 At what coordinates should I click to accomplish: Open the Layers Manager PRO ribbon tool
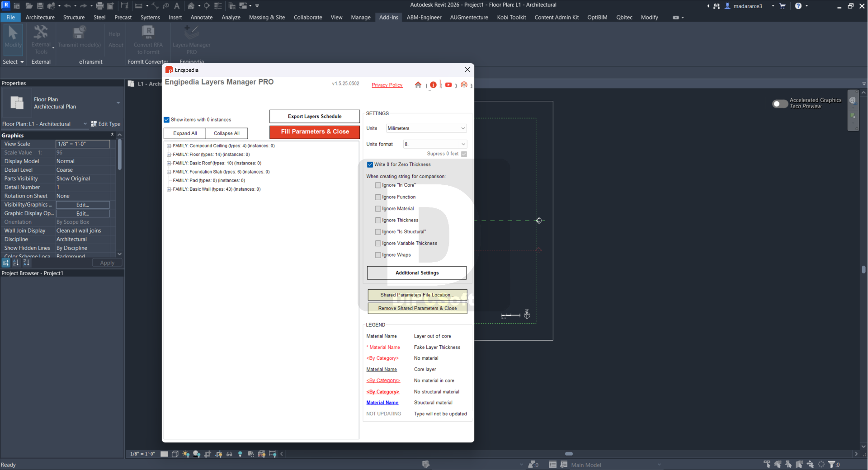coord(191,39)
